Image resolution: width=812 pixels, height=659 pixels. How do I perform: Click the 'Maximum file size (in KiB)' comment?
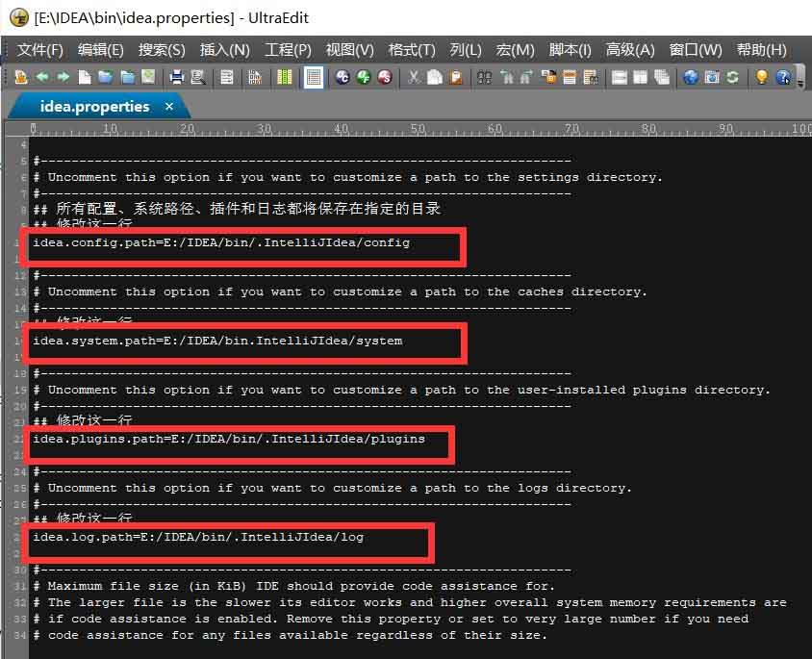[x=293, y=587]
